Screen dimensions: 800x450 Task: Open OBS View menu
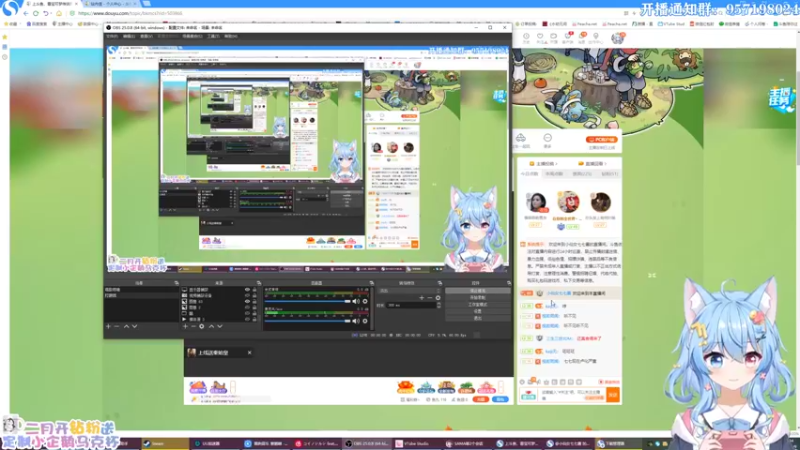click(147, 36)
